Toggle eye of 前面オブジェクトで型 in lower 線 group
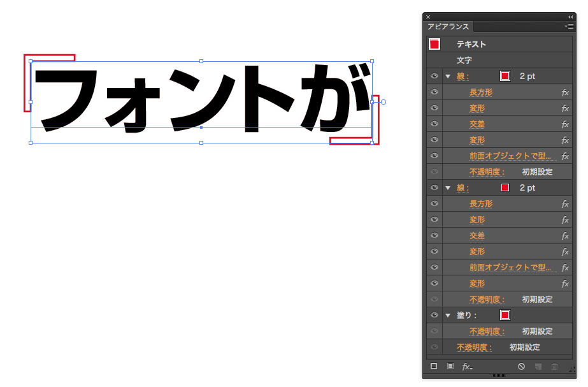 pos(434,268)
